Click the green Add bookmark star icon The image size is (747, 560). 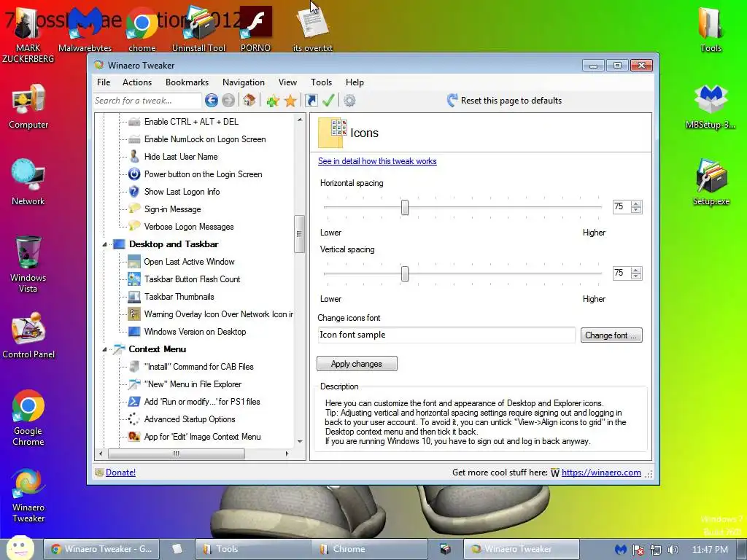point(273,101)
